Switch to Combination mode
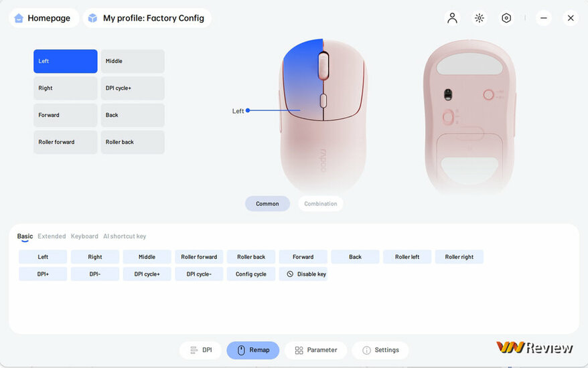588x368 pixels. 321,203
